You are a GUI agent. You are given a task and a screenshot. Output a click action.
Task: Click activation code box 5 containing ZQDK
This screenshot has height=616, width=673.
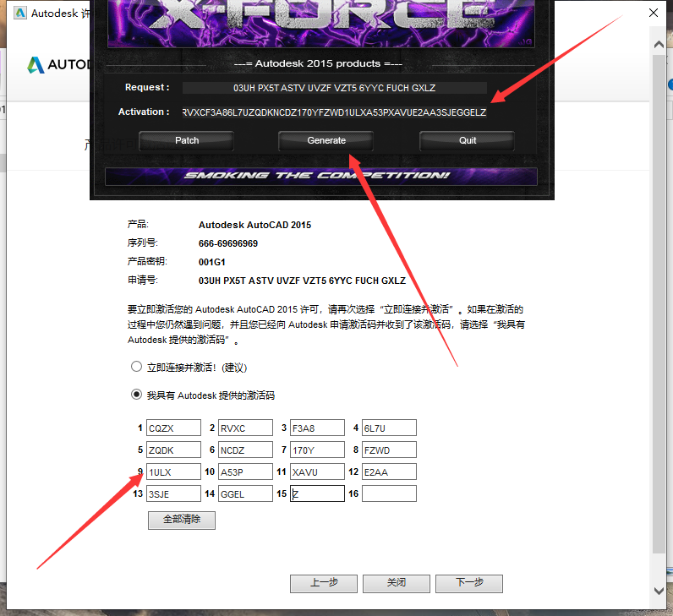pyautogui.click(x=174, y=450)
